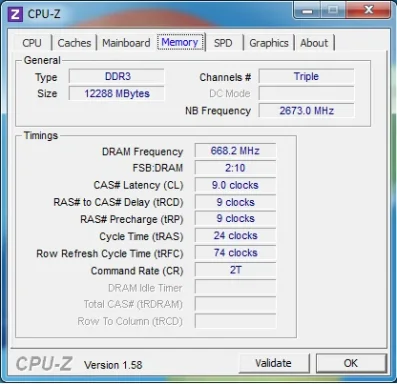The height and width of the screenshot is (384, 397).
Task: Click the 12288 MBytes size field
Action: point(117,93)
